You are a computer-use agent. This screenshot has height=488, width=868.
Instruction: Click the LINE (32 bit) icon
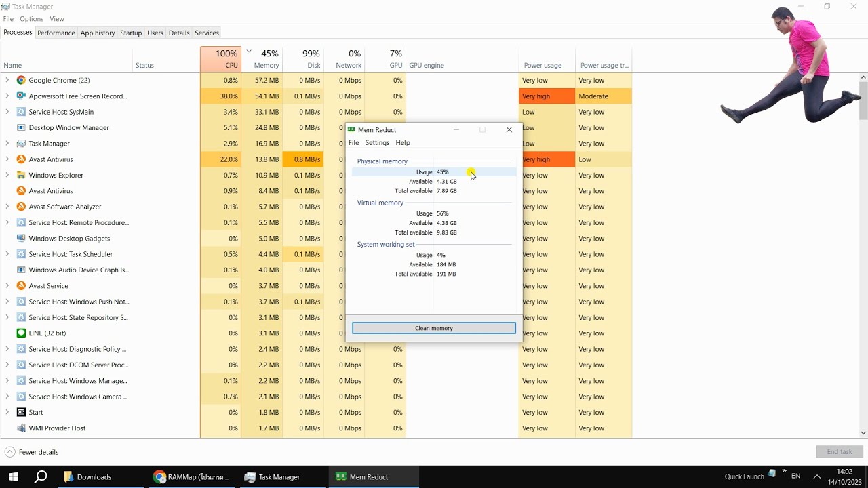coord(21,333)
